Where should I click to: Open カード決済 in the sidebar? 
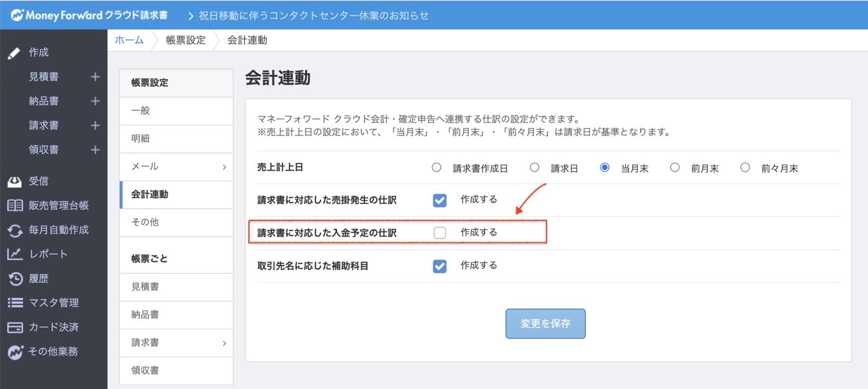(53, 327)
